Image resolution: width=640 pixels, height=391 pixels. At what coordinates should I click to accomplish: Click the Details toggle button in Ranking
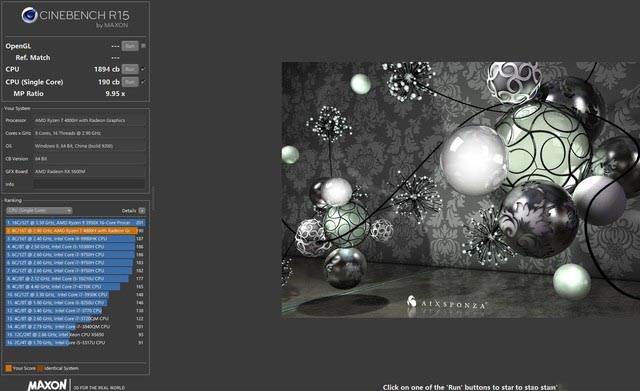point(142,211)
